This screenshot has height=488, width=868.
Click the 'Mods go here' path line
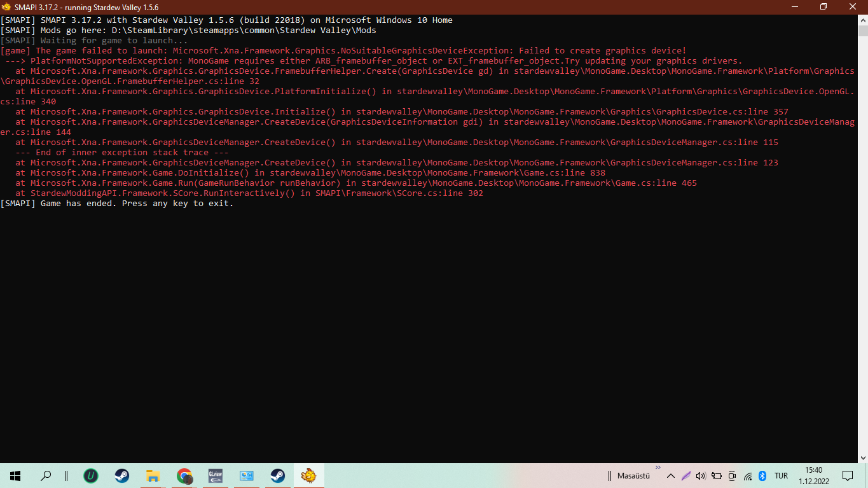[x=188, y=31]
